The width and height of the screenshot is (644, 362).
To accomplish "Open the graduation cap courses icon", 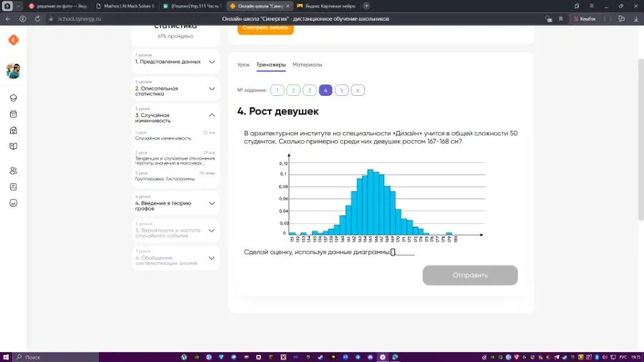I will (14, 98).
